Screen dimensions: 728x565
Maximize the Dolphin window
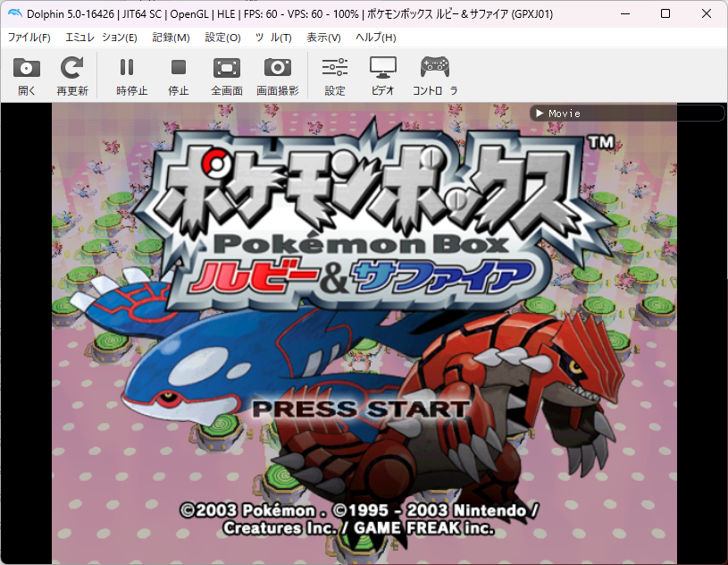pos(665,13)
